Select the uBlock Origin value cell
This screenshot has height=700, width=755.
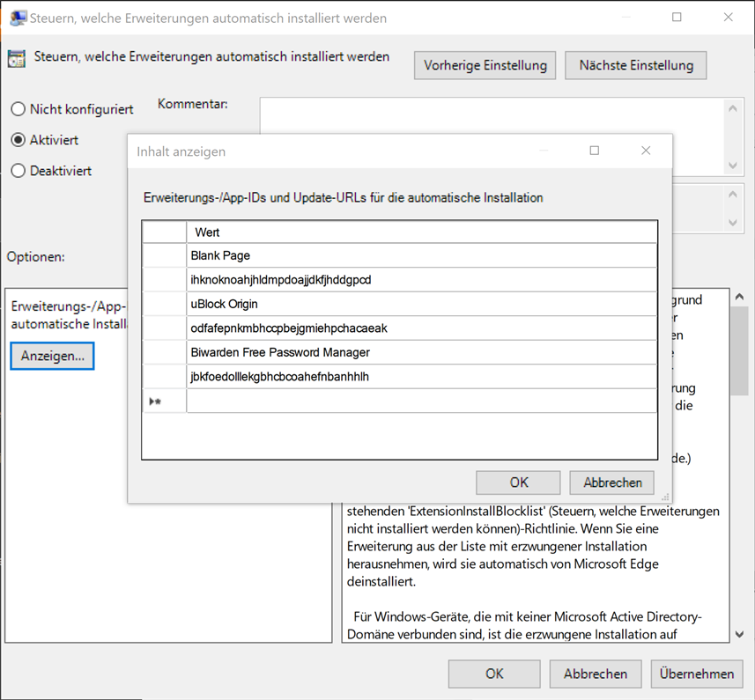click(x=421, y=304)
